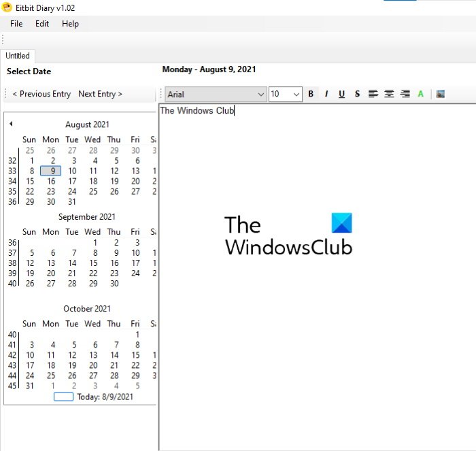Select September 1 in the calendar
The height and width of the screenshot is (451, 476).
pyautogui.click(x=95, y=243)
